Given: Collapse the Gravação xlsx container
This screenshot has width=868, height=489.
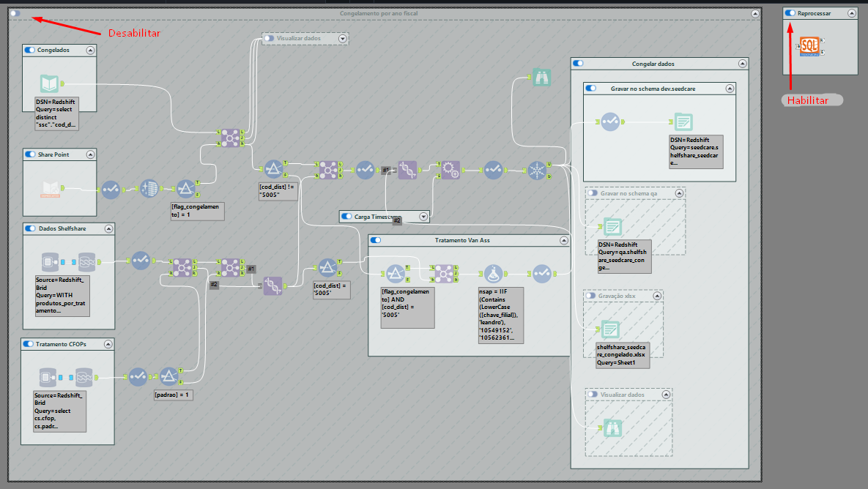Looking at the screenshot, I should pyautogui.click(x=657, y=296).
